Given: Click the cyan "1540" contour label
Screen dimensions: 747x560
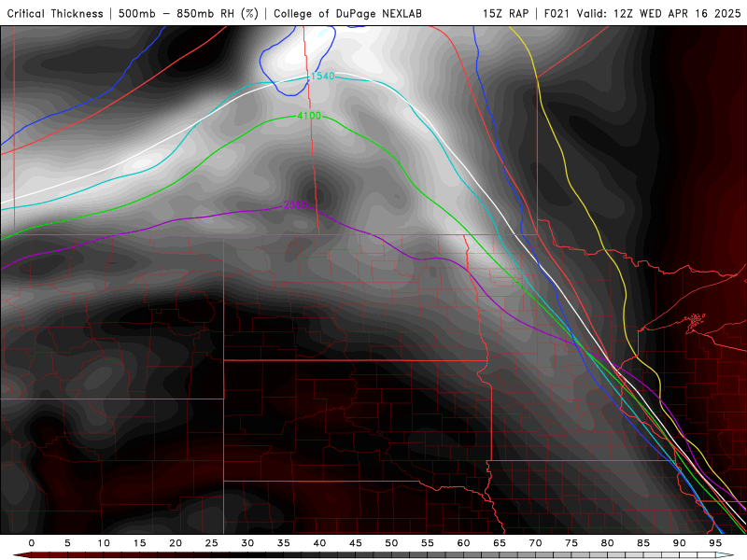Looking at the screenshot, I should click(322, 77).
